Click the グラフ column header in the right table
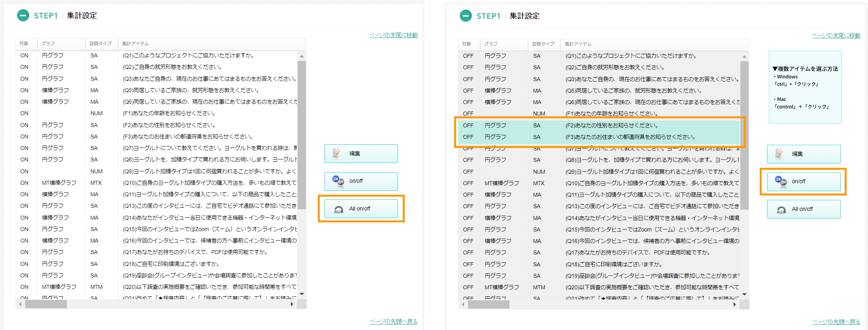This screenshot has width=868, height=330. [491, 44]
